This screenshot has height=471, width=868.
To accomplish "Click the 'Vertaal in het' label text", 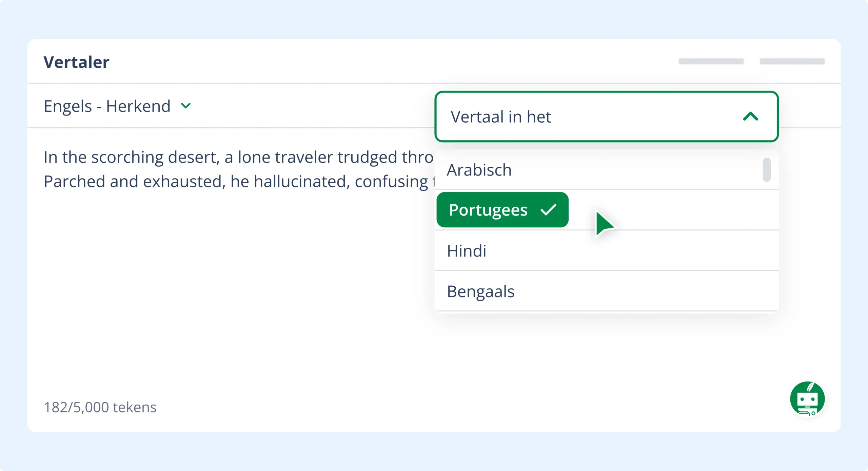I will point(500,117).
